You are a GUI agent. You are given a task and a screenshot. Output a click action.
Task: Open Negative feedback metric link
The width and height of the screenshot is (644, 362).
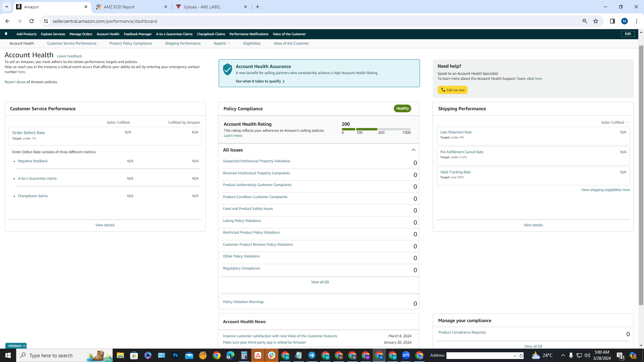coord(33,161)
